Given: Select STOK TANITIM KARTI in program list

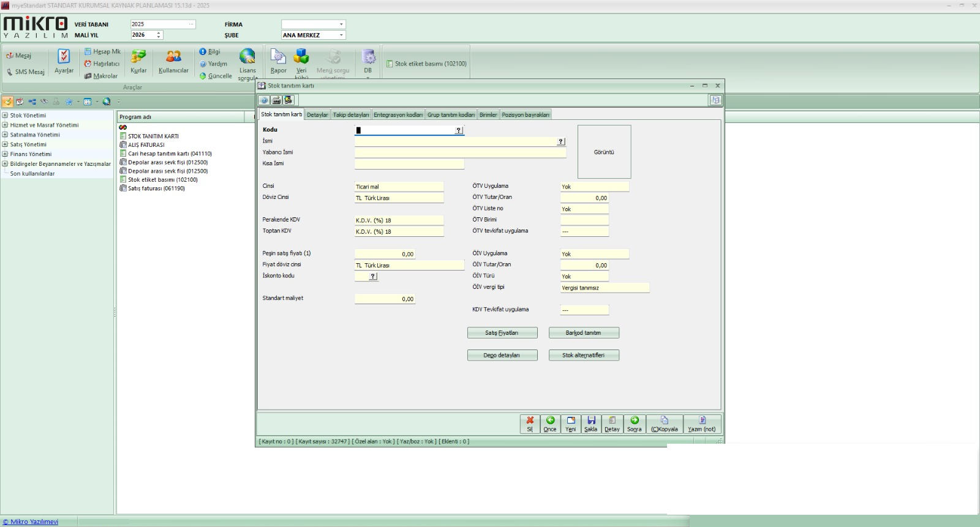Looking at the screenshot, I should (x=153, y=136).
